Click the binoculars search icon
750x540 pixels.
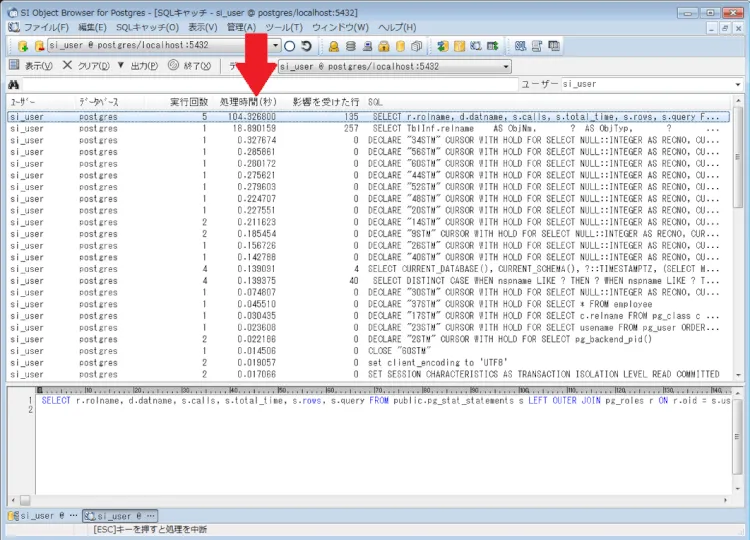[13, 85]
